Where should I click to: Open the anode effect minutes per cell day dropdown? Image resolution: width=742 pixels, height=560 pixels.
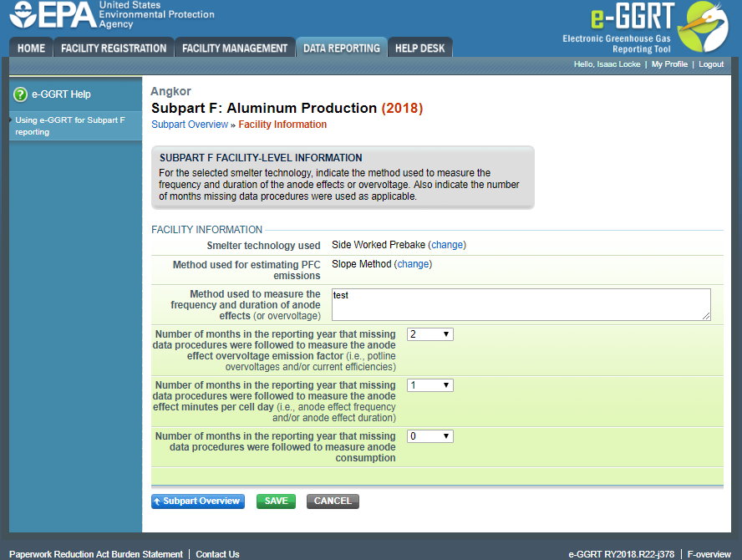(x=430, y=385)
